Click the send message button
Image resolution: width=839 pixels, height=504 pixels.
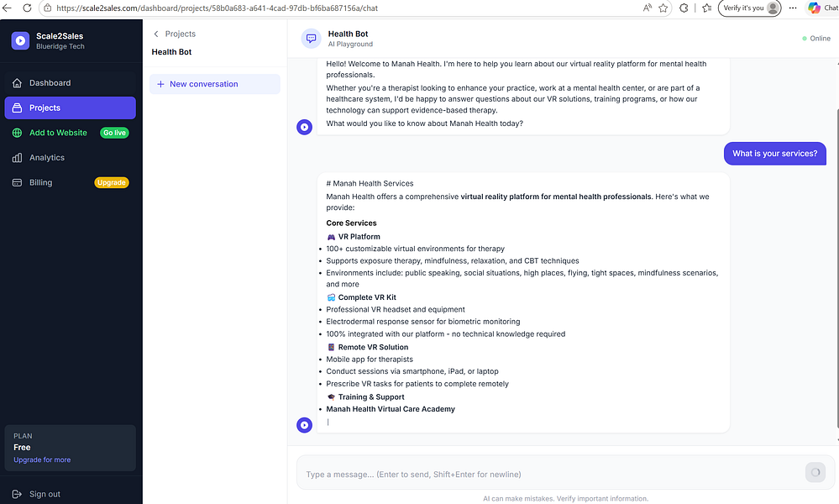(815, 472)
